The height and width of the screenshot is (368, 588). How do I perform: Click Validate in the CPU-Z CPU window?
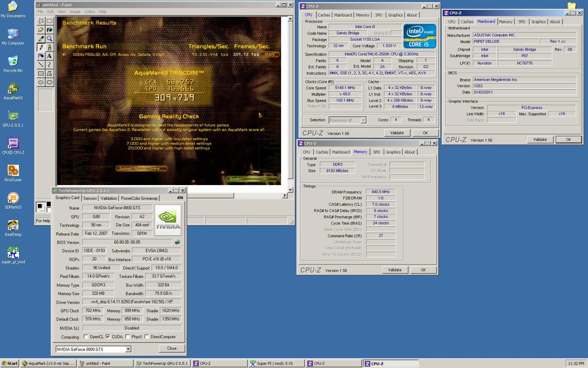[x=397, y=133]
